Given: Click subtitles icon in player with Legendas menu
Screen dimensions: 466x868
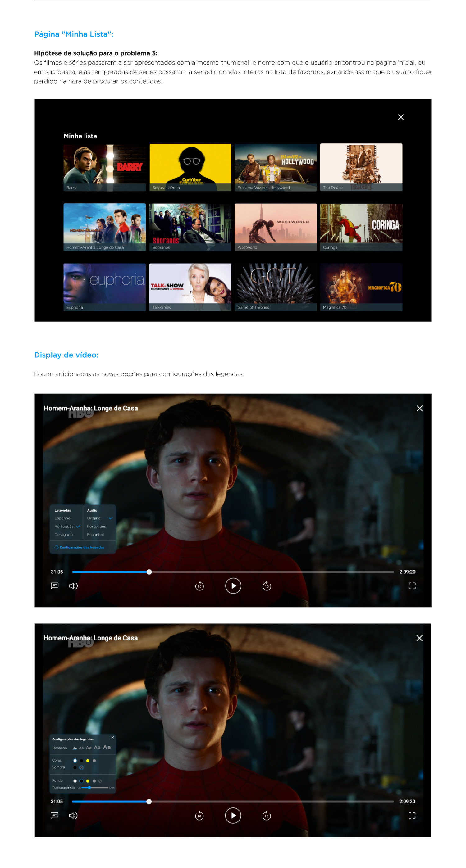Looking at the screenshot, I should pyautogui.click(x=55, y=585).
